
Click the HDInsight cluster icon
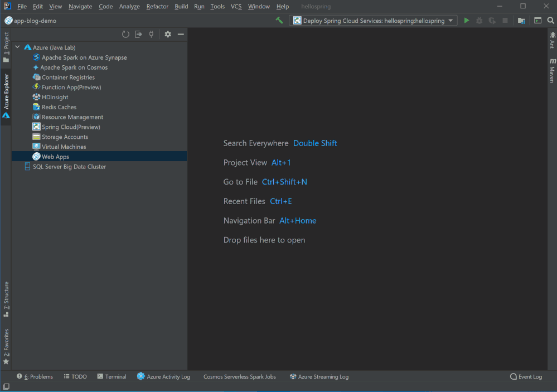click(36, 97)
